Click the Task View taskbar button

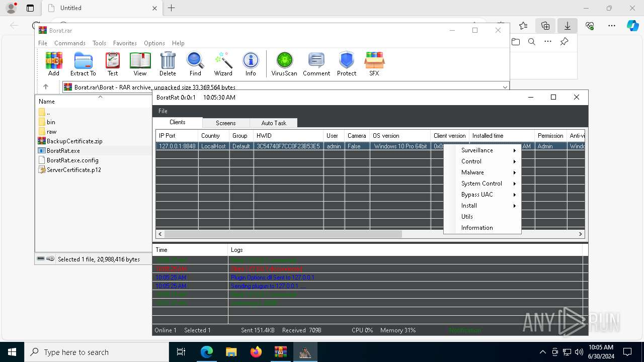[181, 352]
